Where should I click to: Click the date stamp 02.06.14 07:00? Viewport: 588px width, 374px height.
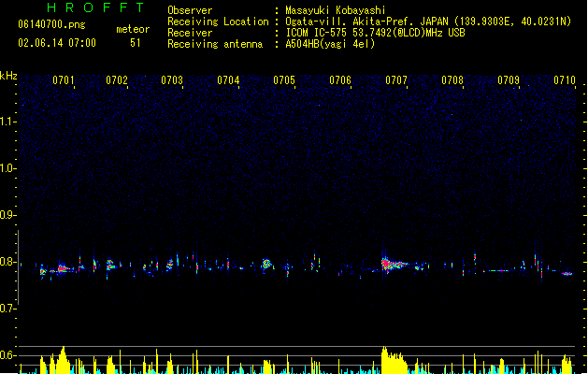[57, 43]
